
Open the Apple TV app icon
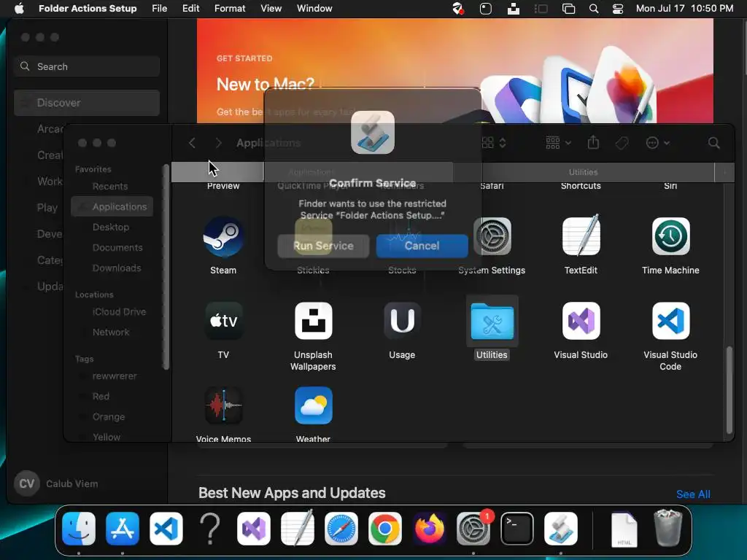coord(223,321)
